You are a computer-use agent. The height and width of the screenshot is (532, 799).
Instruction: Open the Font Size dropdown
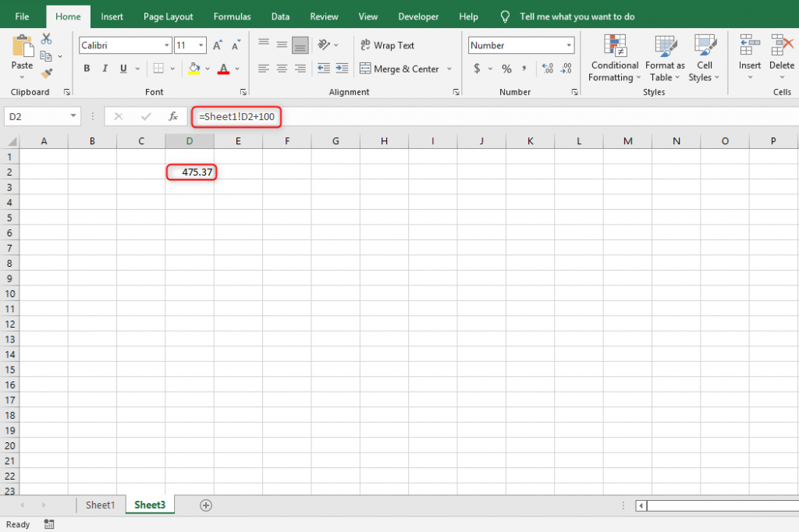201,44
